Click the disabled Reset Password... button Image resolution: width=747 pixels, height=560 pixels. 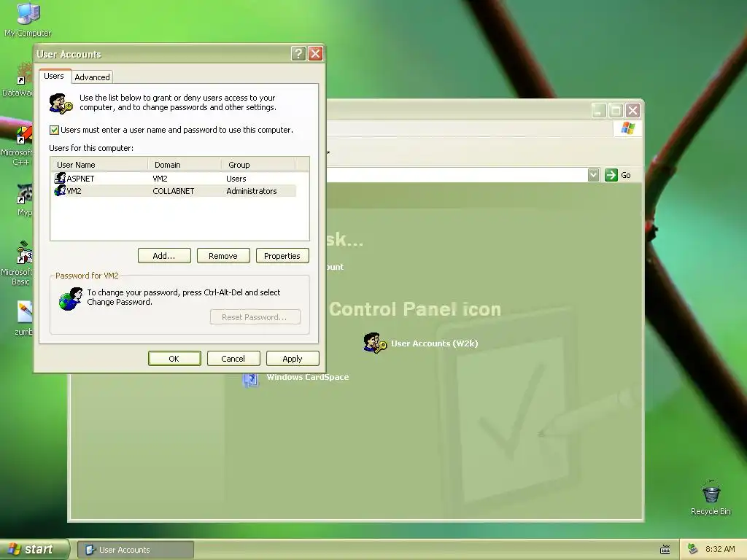[255, 317]
